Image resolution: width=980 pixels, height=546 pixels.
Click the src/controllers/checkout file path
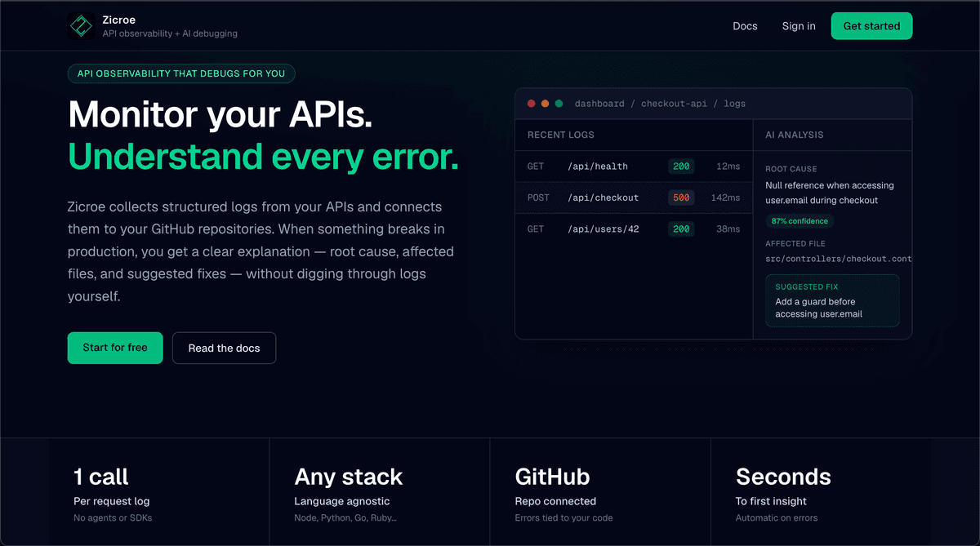point(838,259)
